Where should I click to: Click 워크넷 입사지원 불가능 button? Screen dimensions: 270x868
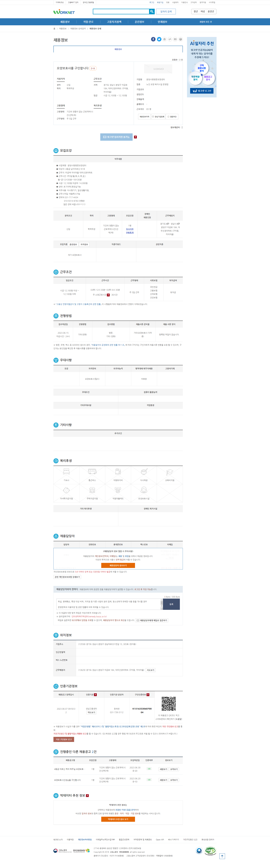tap(116, 137)
